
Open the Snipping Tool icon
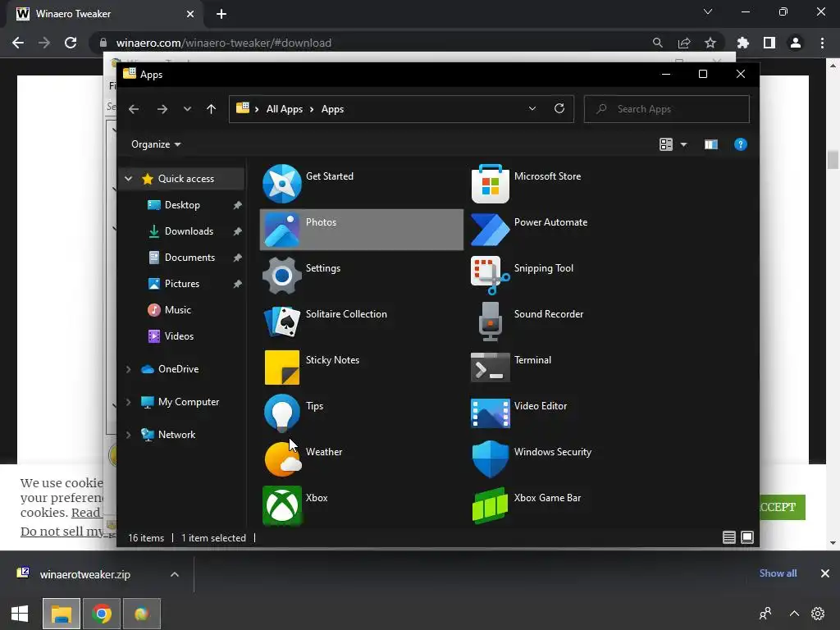pyautogui.click(x=491, y=275)
